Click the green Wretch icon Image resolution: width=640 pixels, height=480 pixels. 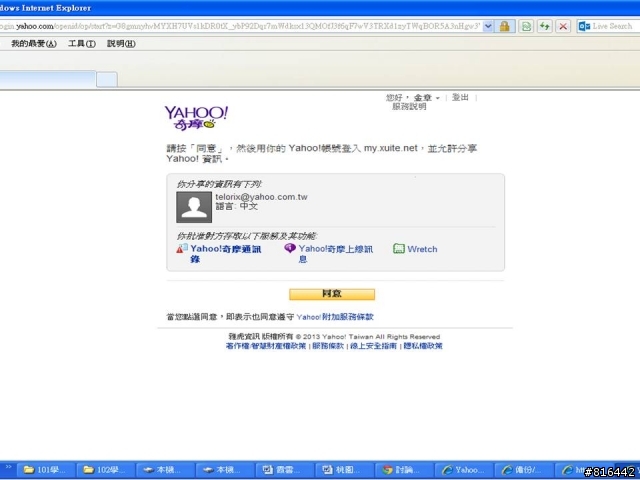pyautogui.click(x=398, y=248)
